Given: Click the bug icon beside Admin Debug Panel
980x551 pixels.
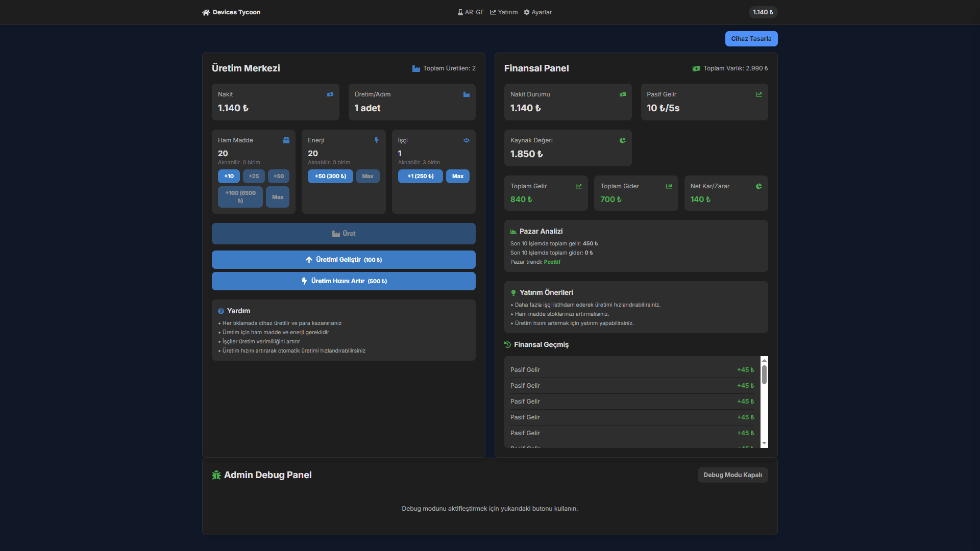Looking at the screenshot, I should (x=216, y=475).
